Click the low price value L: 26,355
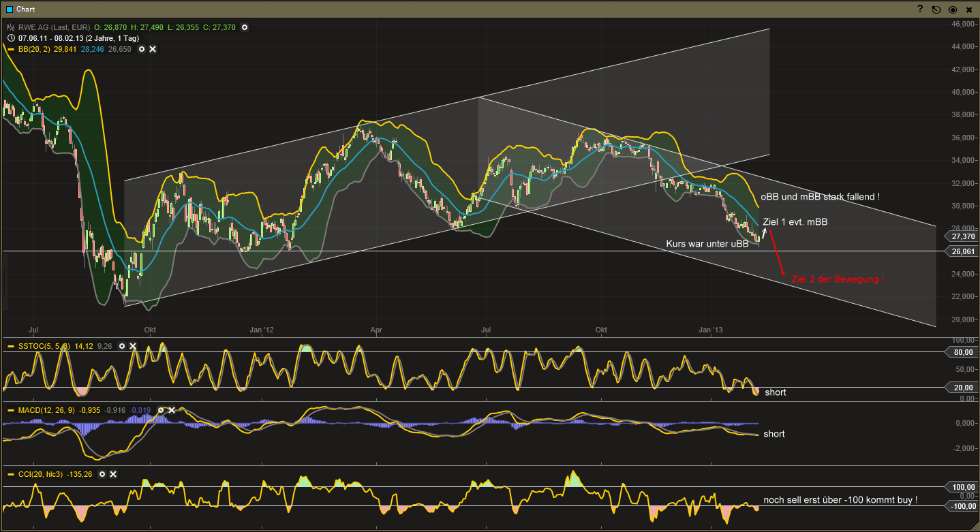 (x=183, y=27)
